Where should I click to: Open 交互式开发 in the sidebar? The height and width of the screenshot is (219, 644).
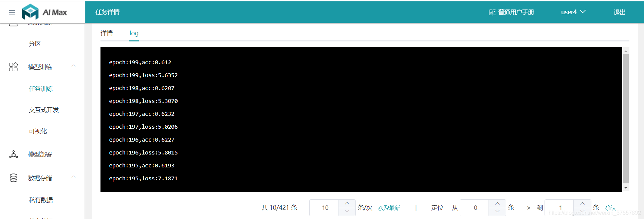[44, 110]
